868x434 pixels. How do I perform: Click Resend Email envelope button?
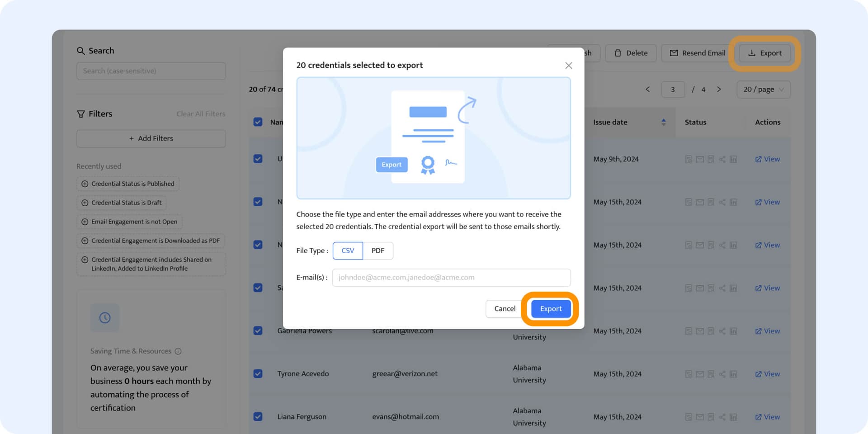click(x=697, y=53)
